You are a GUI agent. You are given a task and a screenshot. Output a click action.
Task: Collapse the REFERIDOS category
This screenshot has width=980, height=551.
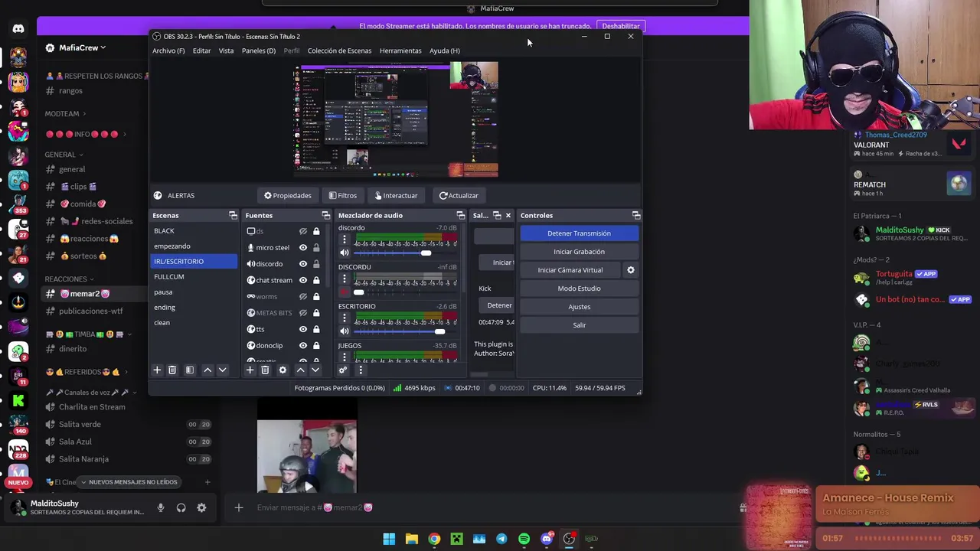pos(87,372)
